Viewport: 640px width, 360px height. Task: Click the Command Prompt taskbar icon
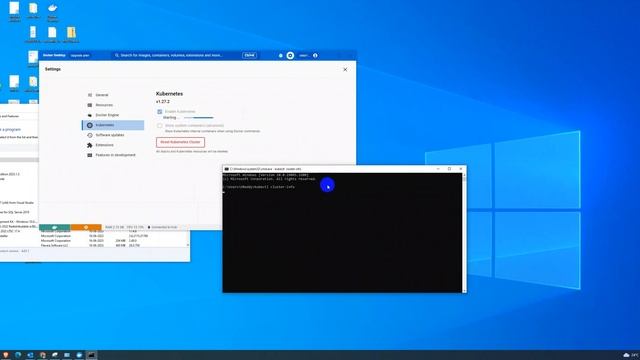[x=91, y=355]
